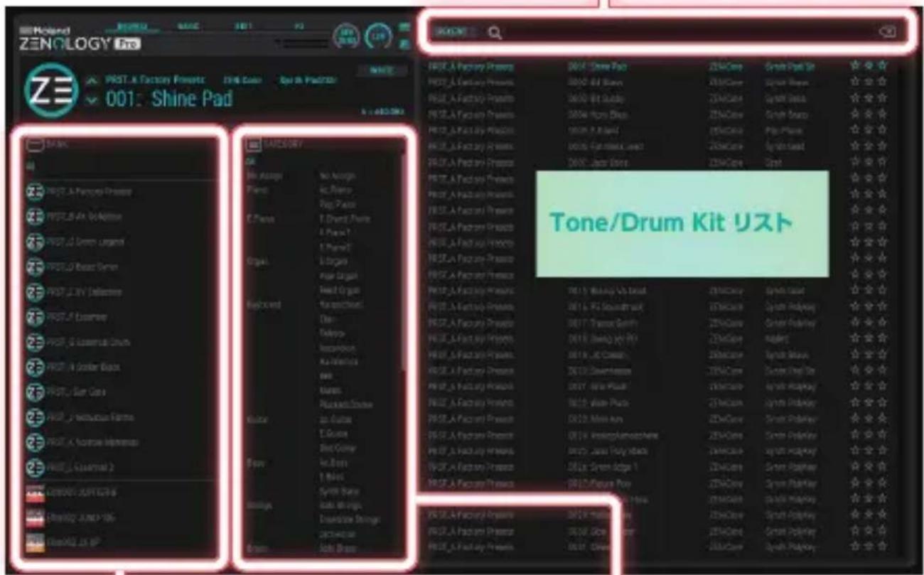Viewport: 924px width, 575px height.
Task: Choose the E.Piano2 subcategory
Action: [335, 247]
